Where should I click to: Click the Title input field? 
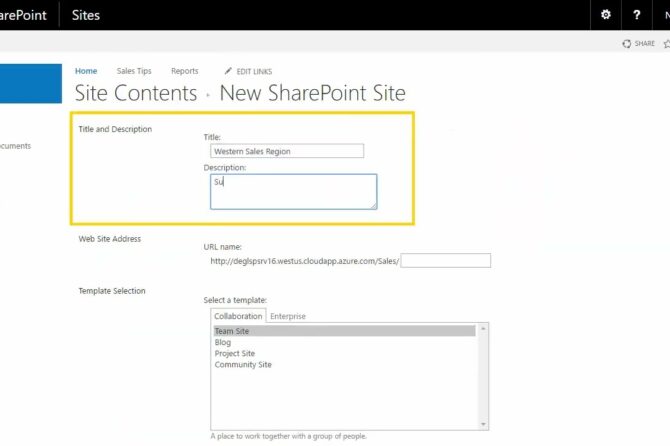[x=286, y=151]
